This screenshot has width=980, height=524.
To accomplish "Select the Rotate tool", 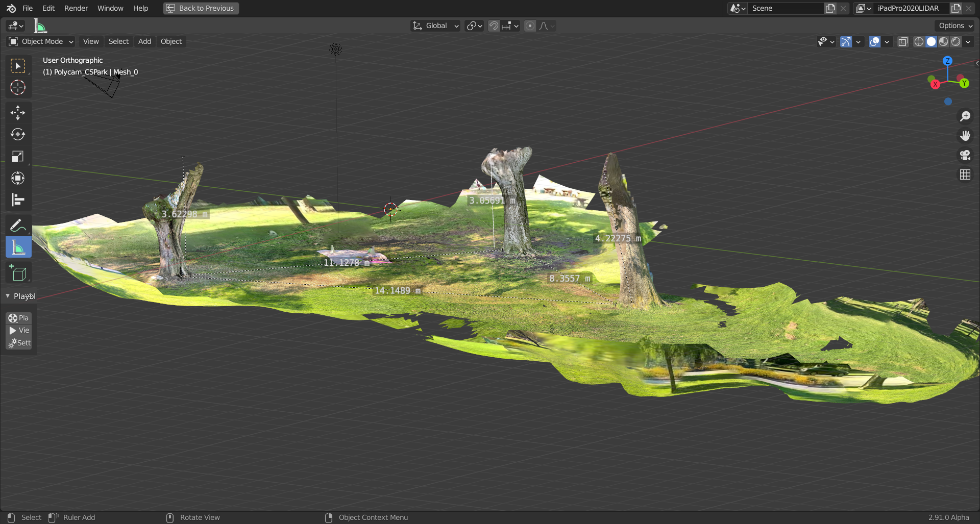I will pyautogui.click(x=18, y=135).
